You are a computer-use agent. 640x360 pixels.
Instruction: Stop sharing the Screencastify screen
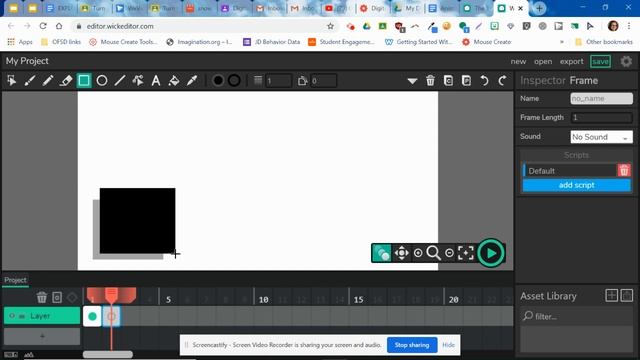coord(412,345)
